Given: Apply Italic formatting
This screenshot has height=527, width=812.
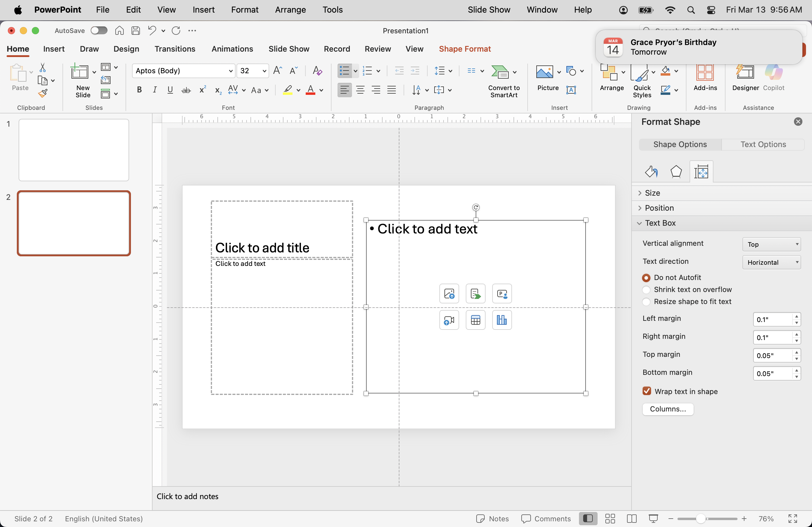Looking at the screenshot, I should tap(155, 90).
